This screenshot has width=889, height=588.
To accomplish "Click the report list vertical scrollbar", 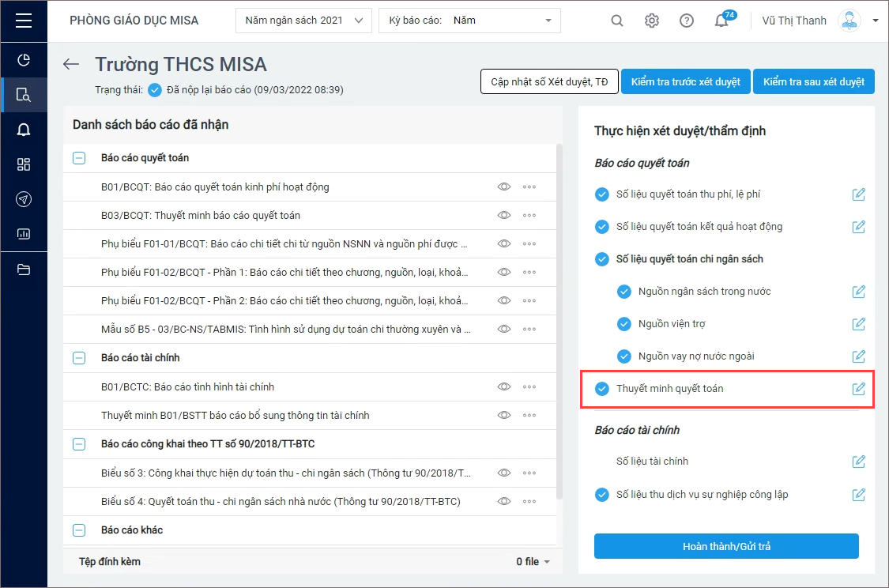I will pos(559,322).
